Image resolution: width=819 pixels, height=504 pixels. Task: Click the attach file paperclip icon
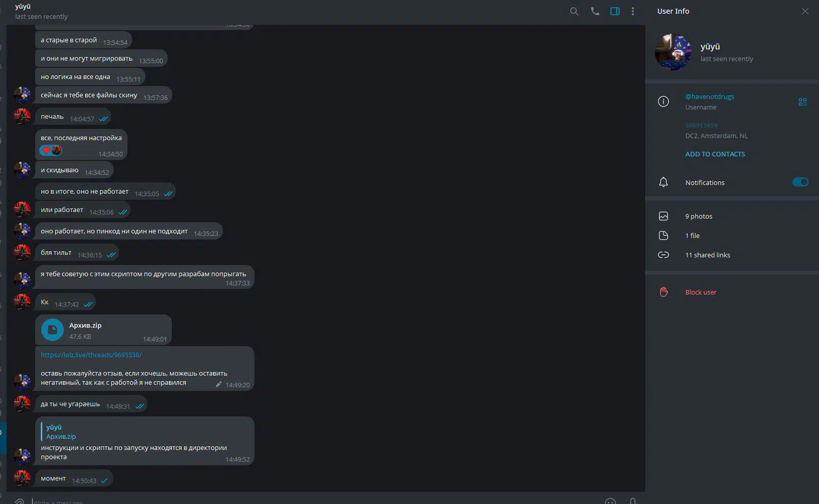pos(19,501)
